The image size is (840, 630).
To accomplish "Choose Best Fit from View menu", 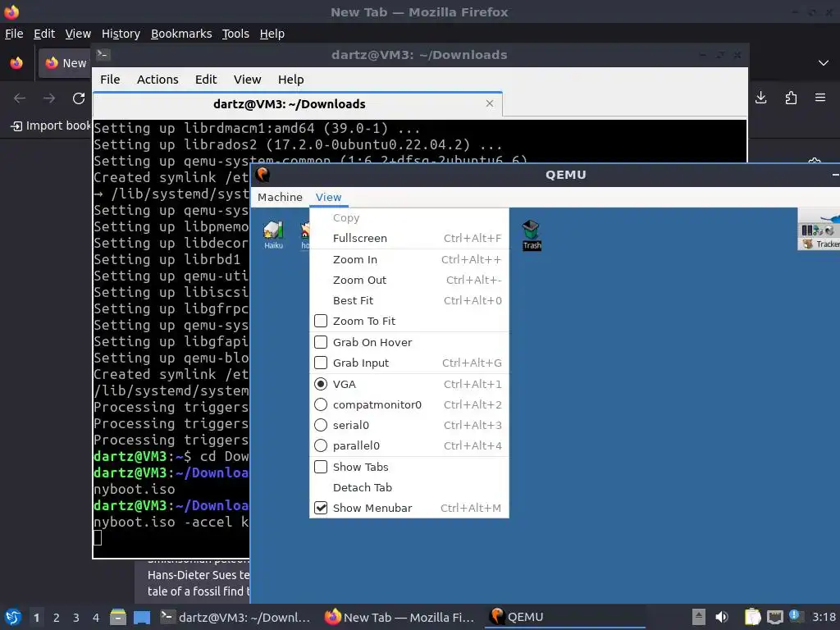I will [x=409, y=300].
